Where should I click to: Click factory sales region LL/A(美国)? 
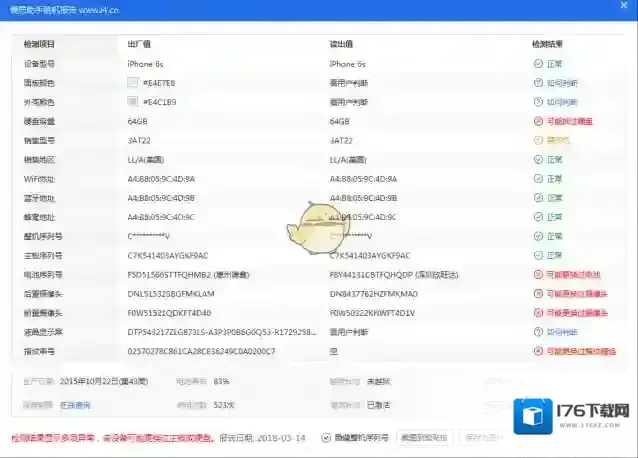pos(146,159)
